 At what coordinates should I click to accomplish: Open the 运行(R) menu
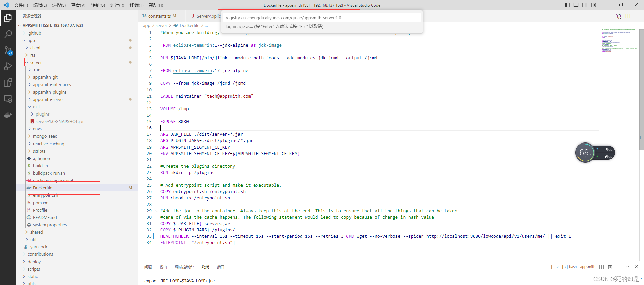pyautogui.click(x=117, y=5)
